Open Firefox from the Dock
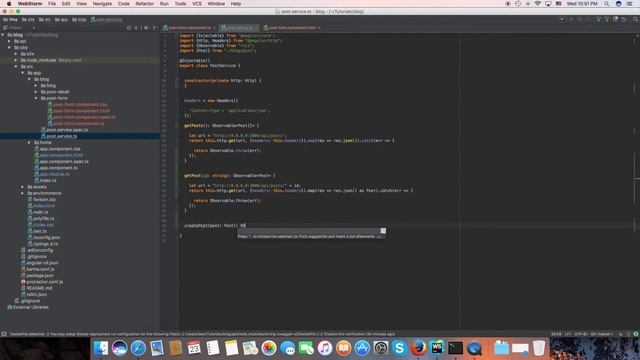Viewport: 640px width, 360px height. (418, 348)
